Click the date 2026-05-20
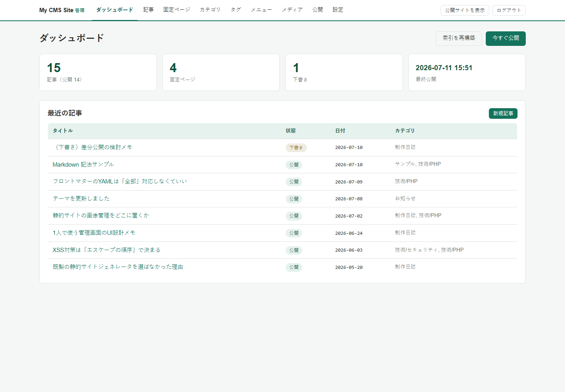Screen dimensions: 565x392 [x=349, y=267]
